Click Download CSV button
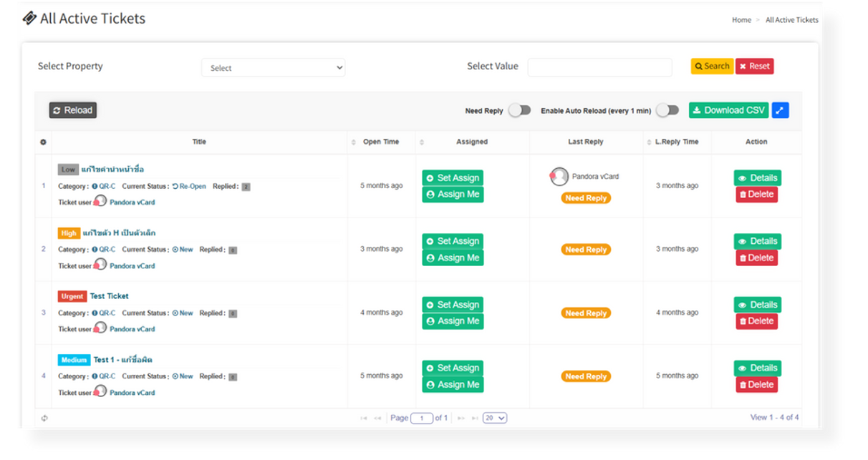Image resolution: width=868 pixels, height=460 pixels. click(x=729, y=110)
